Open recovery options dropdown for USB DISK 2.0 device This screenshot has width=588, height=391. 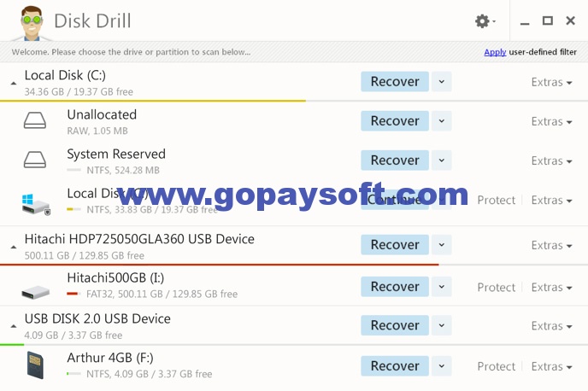[x=442, y=325]
